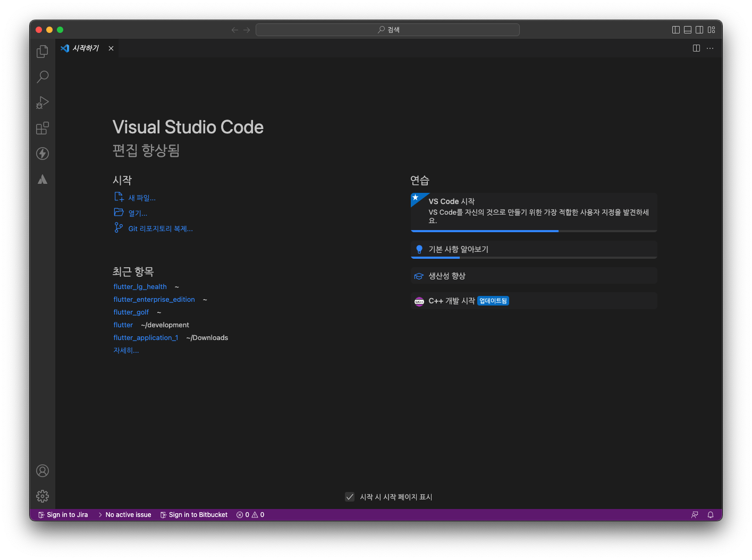Click the feedback icon in status bar
Viewport: 752px width, 560px height.
tap(695, 515)
